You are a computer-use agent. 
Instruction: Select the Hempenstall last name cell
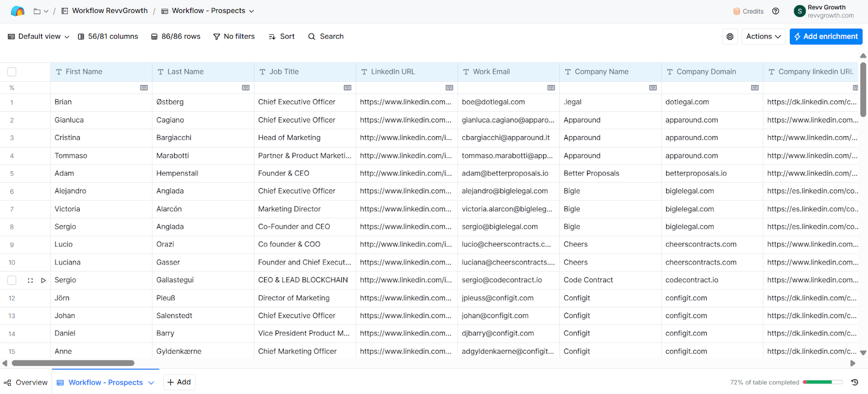pyautogui.click(x=203, y=173)
